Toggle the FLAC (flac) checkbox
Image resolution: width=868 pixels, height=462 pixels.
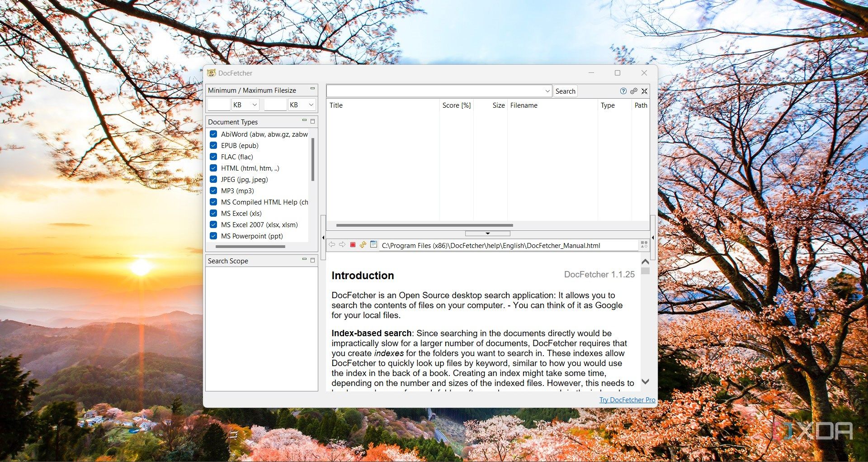[213, 157]
